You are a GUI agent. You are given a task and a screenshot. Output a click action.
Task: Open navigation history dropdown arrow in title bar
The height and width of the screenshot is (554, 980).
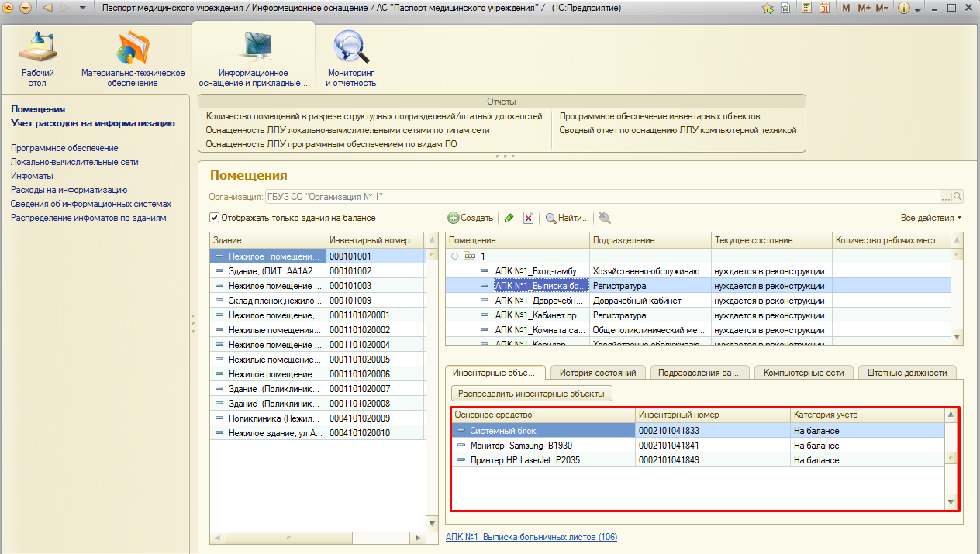click(83, 8)
